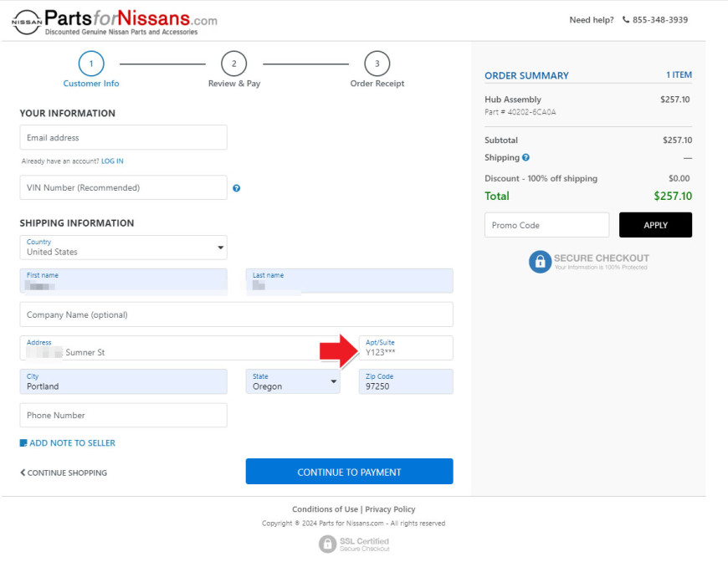Expand the State dropdown showing Oregon
The height and width of the screenshot is (562, 728).
pyautogui.click(x=293, y=381)
